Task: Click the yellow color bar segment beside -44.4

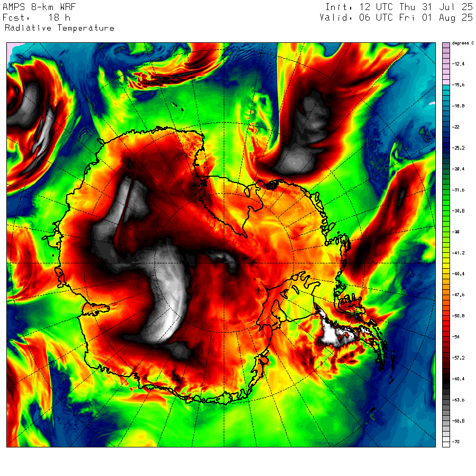Action: coord(446,271)
